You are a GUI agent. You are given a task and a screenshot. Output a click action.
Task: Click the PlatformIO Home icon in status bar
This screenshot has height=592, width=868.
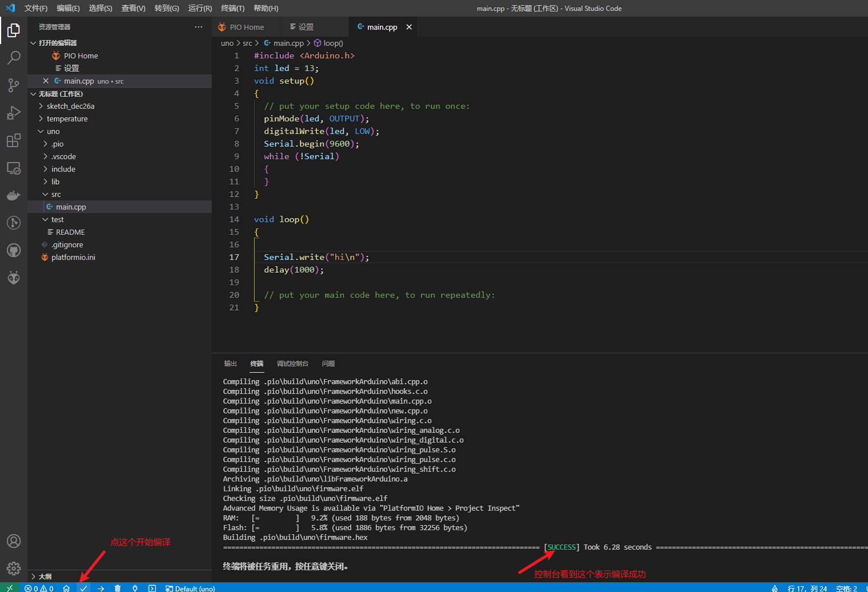(x=66, y=588)
